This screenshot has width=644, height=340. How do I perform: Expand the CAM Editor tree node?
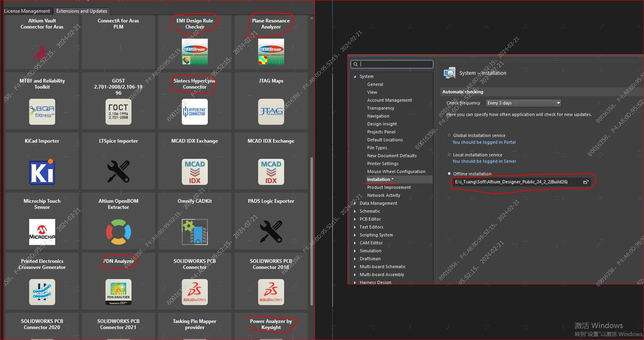(355, 243)
